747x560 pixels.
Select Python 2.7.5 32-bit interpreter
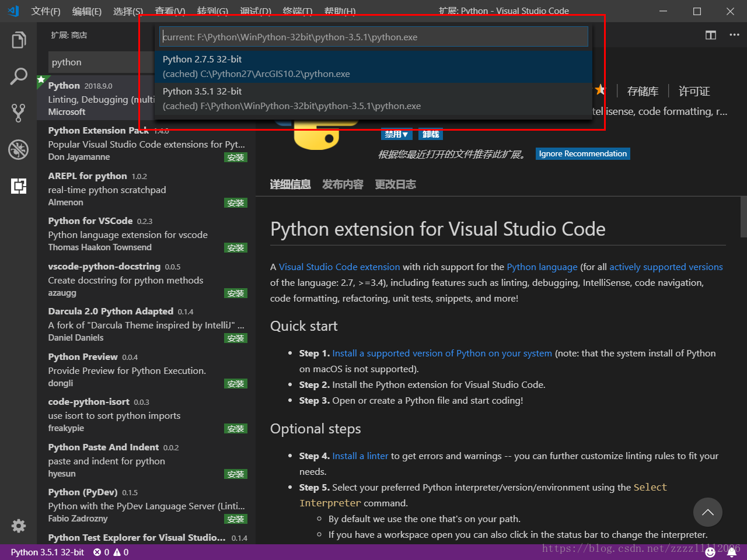pyautogui.click(x=373, y=66)
